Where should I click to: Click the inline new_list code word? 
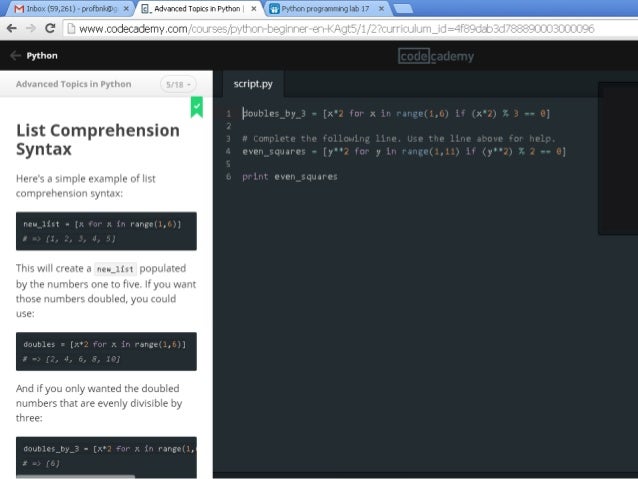tap(115, 269)
